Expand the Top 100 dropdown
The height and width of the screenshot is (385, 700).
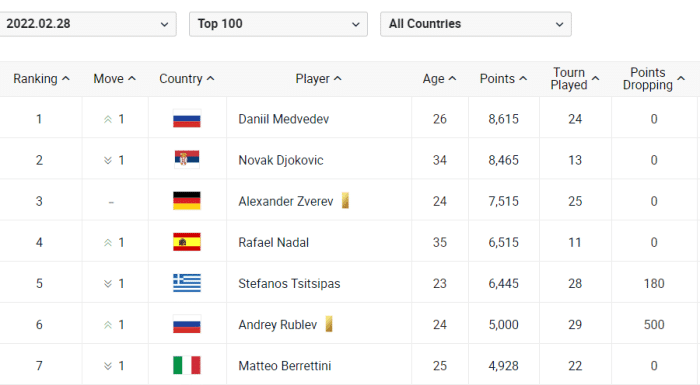point(278,24)
